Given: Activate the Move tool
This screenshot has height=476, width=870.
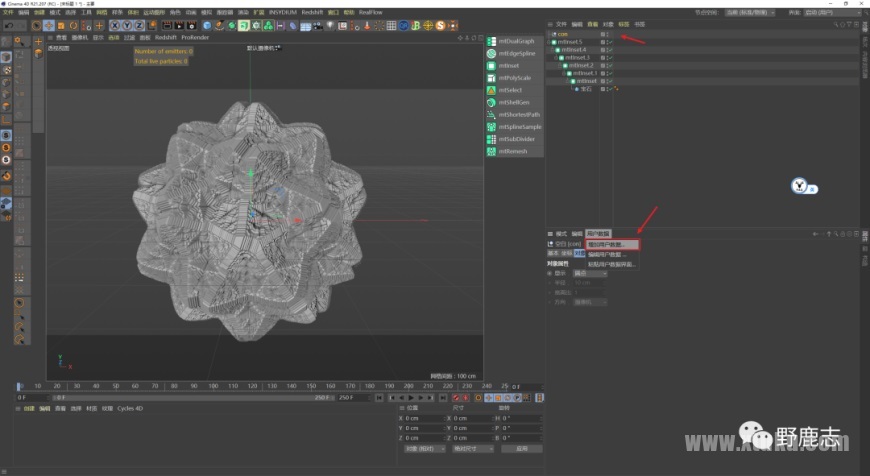Looking at the screenshot, I should point(49,26).
